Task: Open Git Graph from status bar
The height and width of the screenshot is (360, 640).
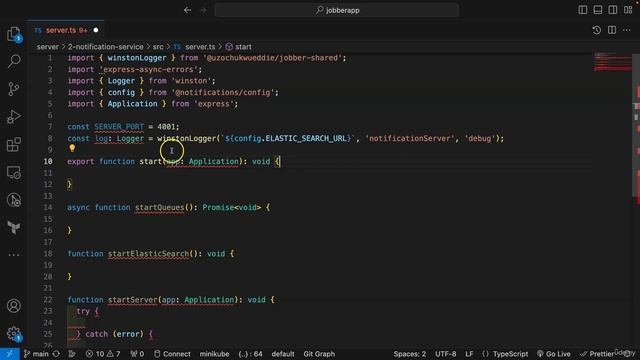Action: 319,354
